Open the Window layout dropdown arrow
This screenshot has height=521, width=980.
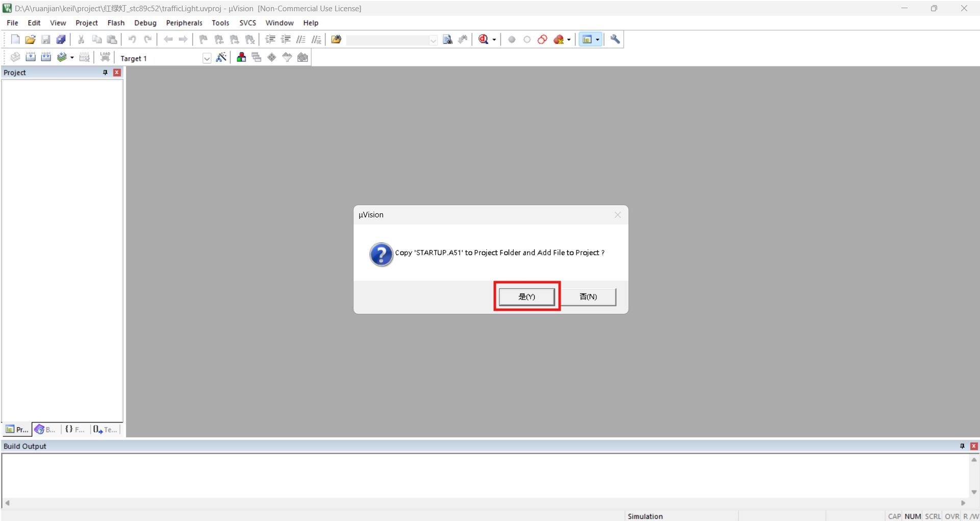(x=597, y=40)
